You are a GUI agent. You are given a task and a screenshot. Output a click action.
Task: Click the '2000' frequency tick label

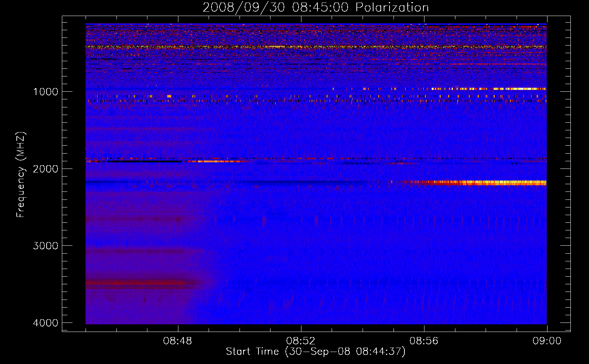(x=46, y=169)
